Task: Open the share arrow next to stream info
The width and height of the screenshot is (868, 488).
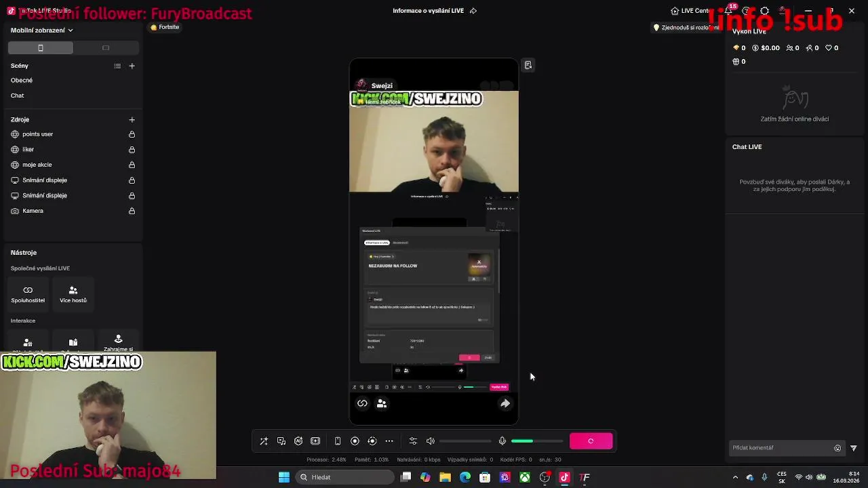Action: coord(473,11)
